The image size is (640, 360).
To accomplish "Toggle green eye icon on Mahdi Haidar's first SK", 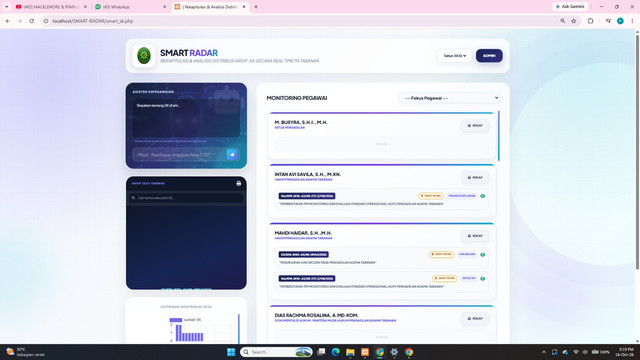I will 482,254.
